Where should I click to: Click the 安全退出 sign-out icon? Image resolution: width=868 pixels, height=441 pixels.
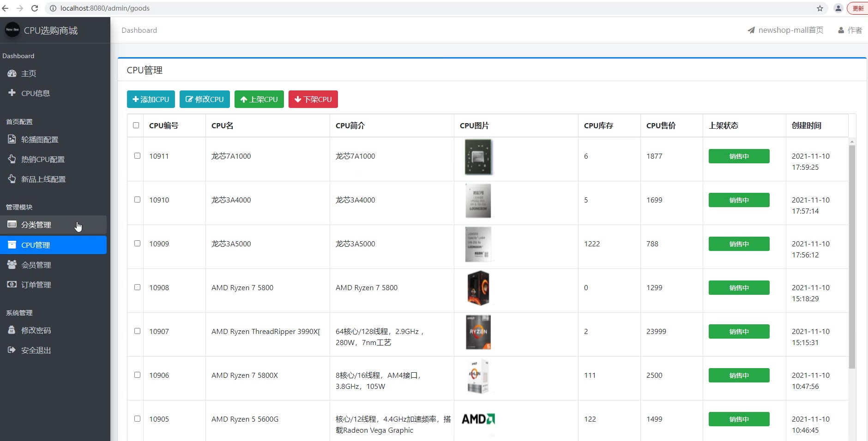coord(12,350)
